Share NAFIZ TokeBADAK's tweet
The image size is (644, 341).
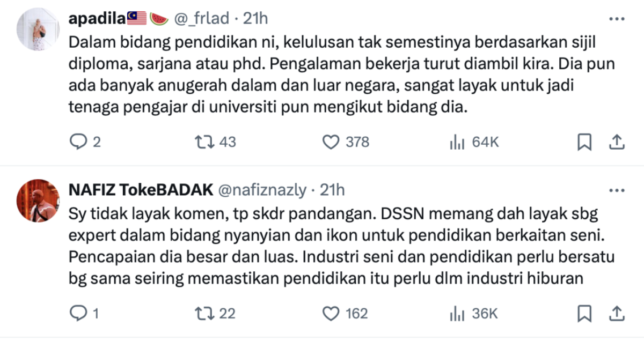pos(617,313)
